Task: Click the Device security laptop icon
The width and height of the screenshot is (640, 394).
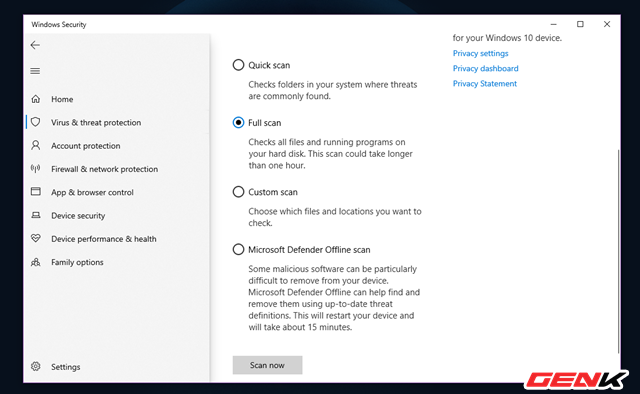Action: (36, 215)
